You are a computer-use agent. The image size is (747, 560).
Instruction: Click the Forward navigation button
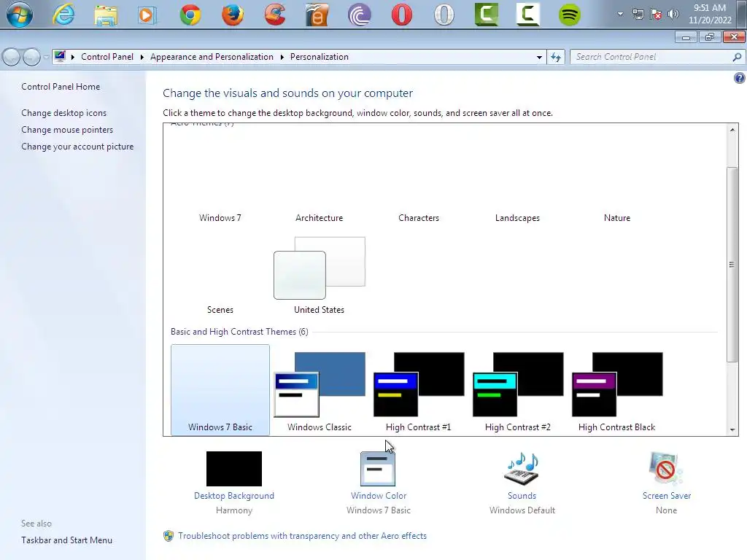coord(31,57)
